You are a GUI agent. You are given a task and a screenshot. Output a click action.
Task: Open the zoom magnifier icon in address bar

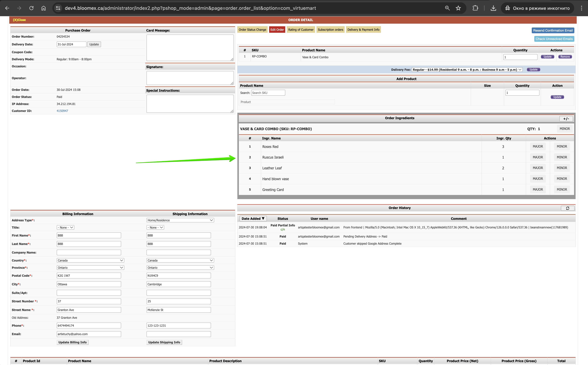447,8
